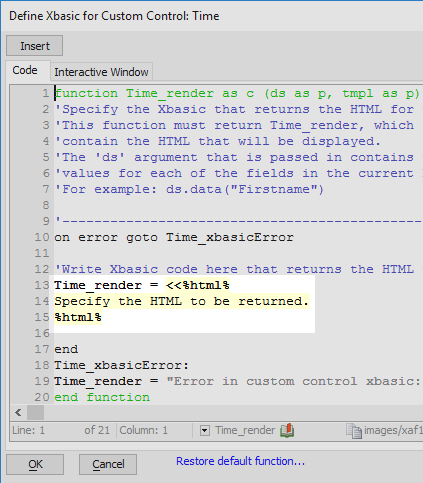Place cursor on 'Specify the HTML to be returned.' line

click(182, 301)
